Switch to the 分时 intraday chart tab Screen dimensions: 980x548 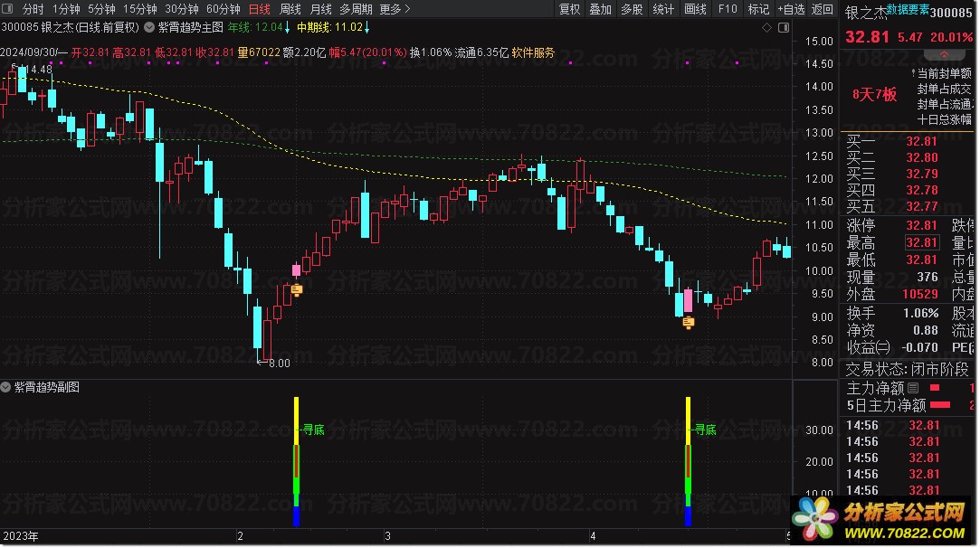33,9
